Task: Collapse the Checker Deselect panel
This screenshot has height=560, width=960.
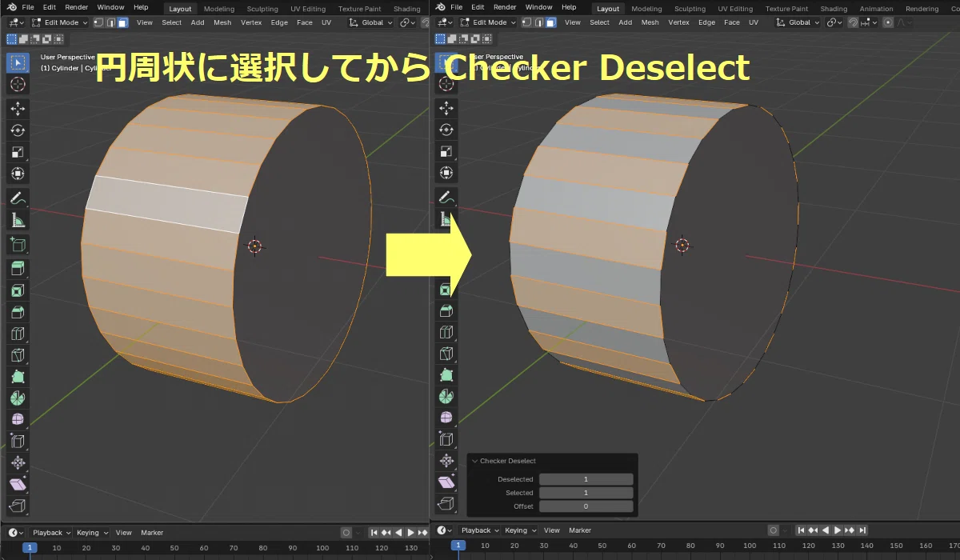Action: [x=474, y=461]
